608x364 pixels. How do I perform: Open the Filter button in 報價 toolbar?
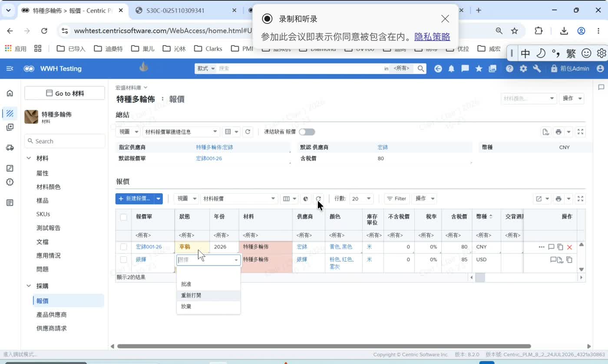point(397,199)
